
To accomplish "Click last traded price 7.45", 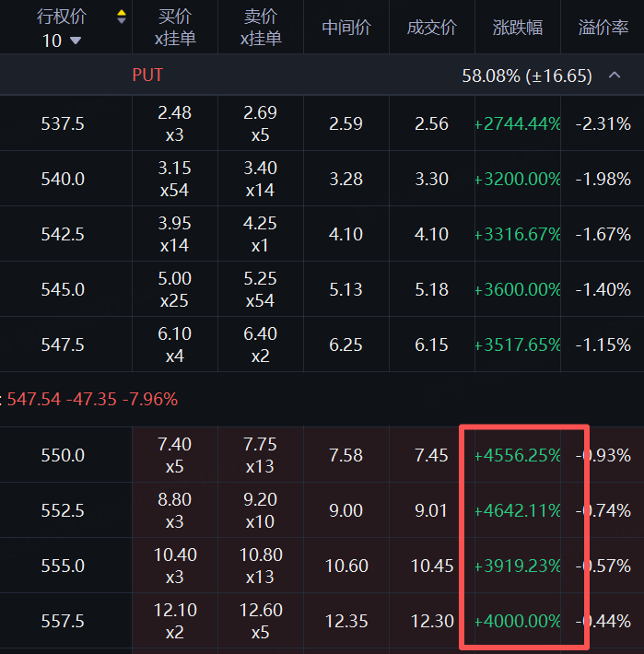I will pos(432,455).
